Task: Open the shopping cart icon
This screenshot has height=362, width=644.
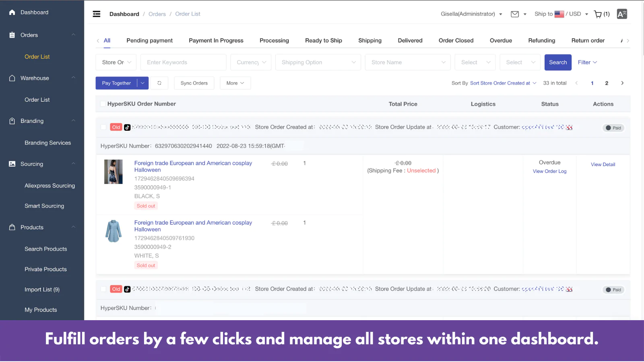Action: click(598, 14)
